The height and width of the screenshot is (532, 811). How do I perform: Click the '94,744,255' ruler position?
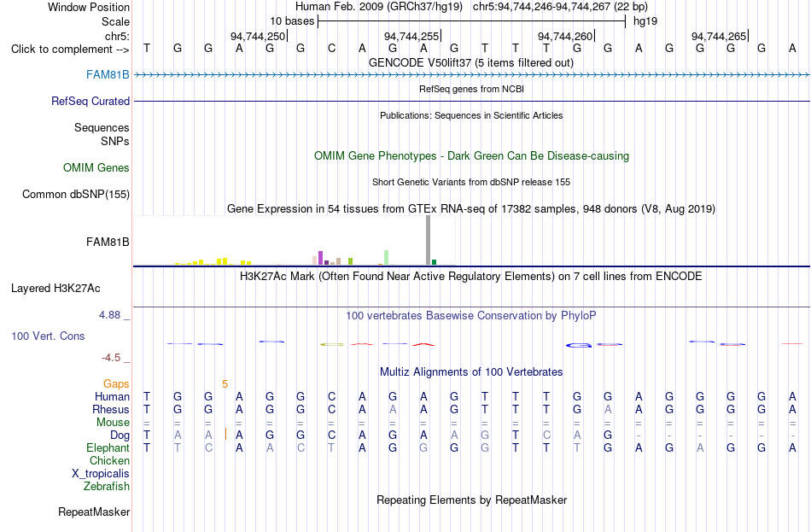coord(411,36)
